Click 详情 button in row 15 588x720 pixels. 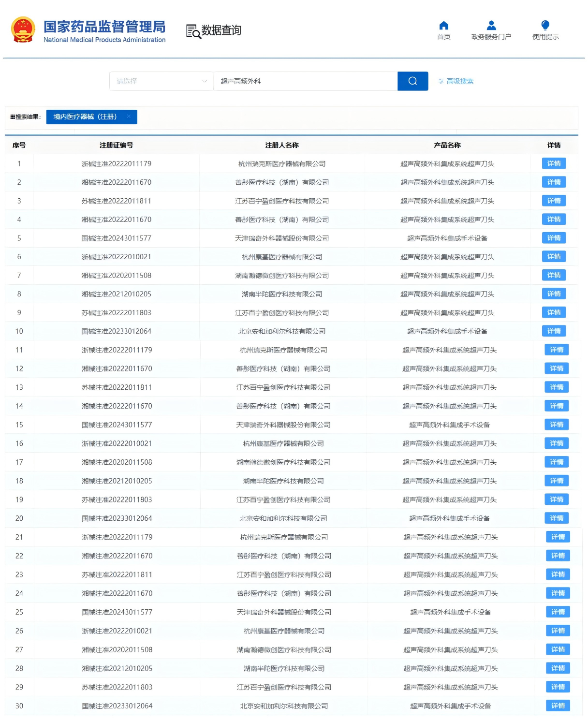(556, 425)
